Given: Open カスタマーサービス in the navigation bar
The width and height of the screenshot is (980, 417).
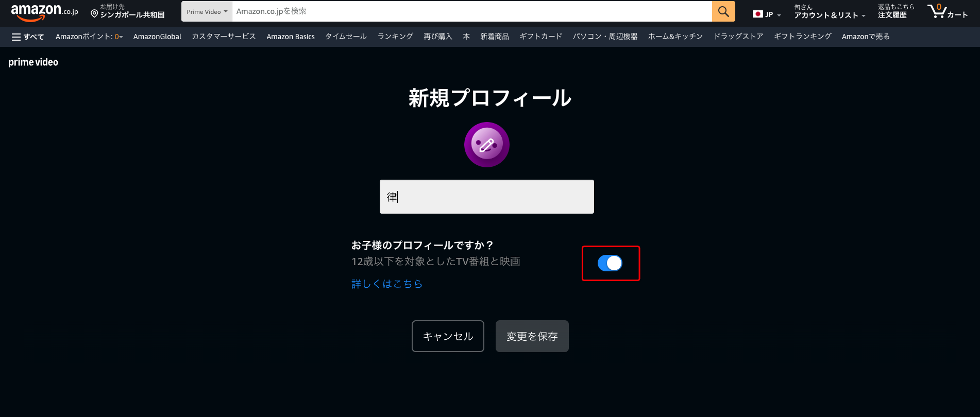Looking at the screenshot, I should tap(224, 37).
